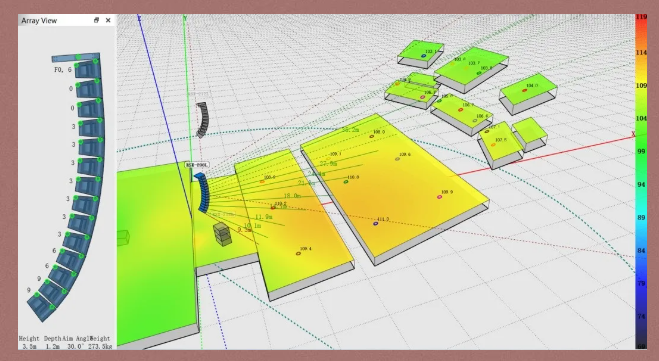The width and height of the screenshot is (659, 361).
Task: Select the subwoofer stack on the stage
Action: 222,234
